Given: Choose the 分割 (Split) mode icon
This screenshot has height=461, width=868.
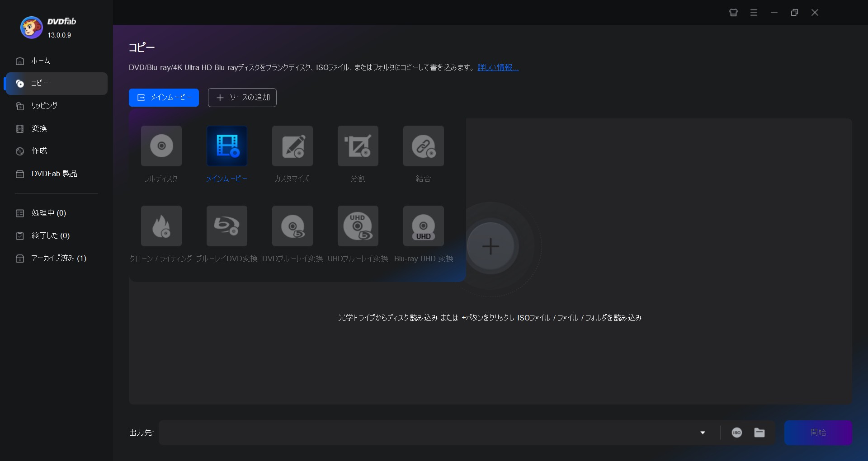Looking at the screenshot, I should point(358,146).
